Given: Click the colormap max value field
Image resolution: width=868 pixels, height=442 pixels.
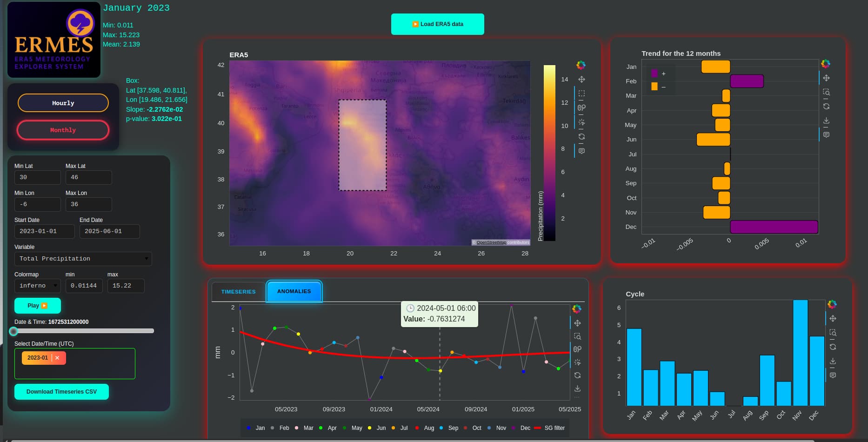Looking at the screenshot, I should (x=126, y=286).
